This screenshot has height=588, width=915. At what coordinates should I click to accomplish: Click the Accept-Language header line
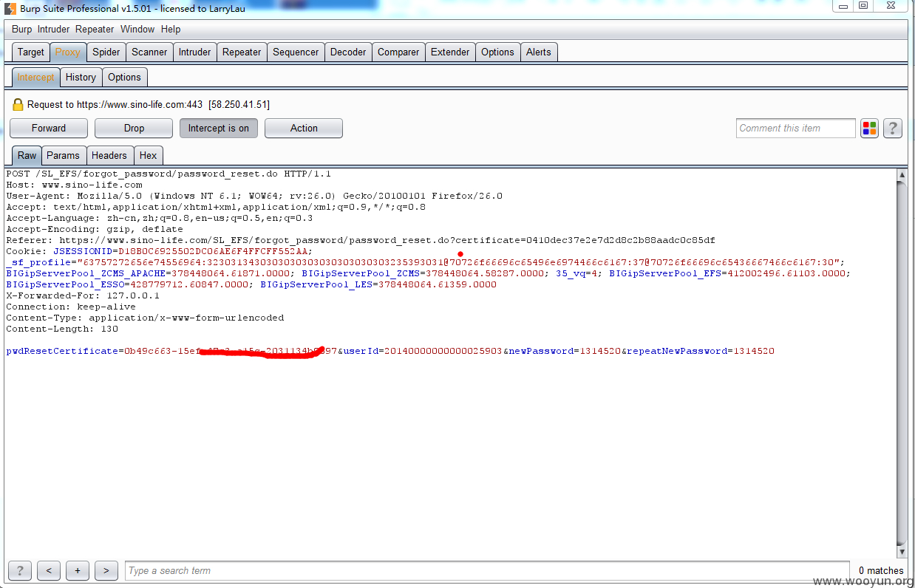[x=160, y=219]
